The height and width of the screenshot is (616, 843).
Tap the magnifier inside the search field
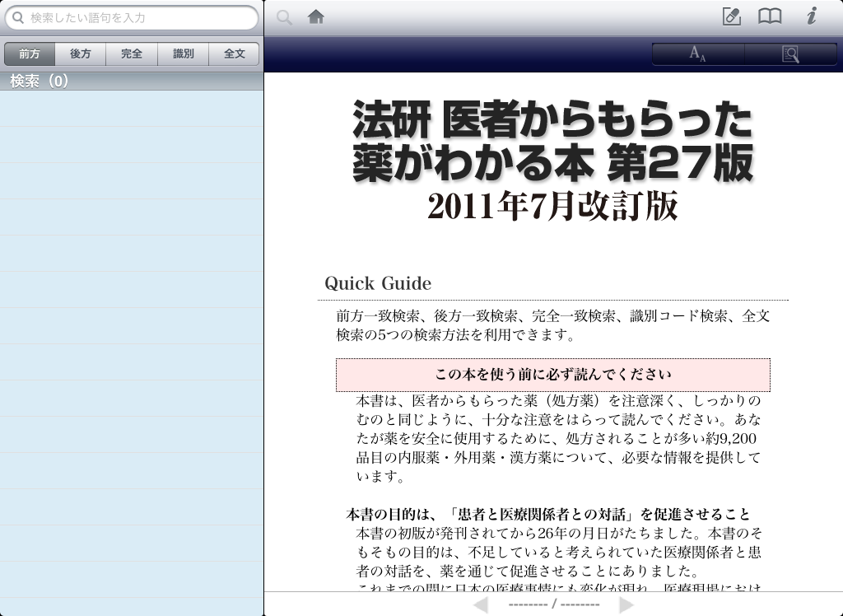pos(18,17)
